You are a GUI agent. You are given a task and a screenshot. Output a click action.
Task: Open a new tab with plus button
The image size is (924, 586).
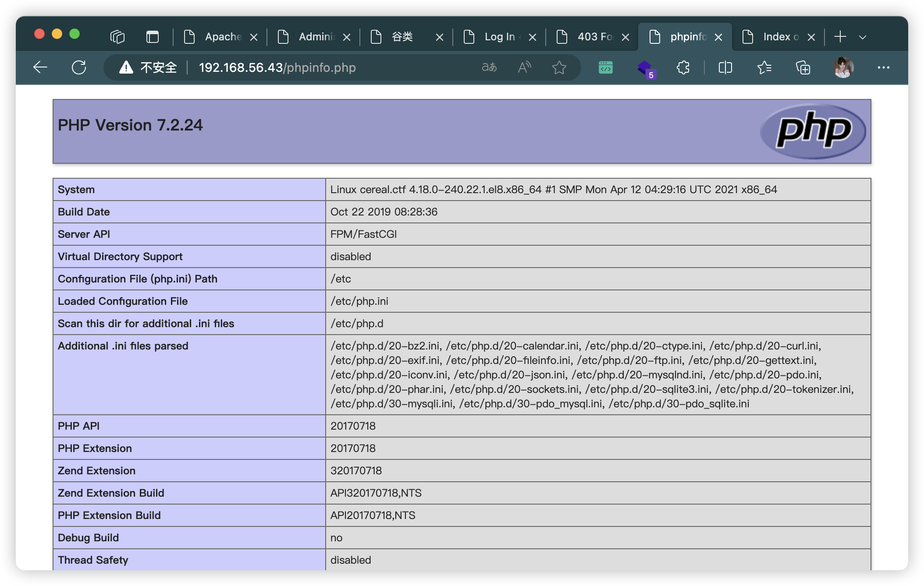840,37
